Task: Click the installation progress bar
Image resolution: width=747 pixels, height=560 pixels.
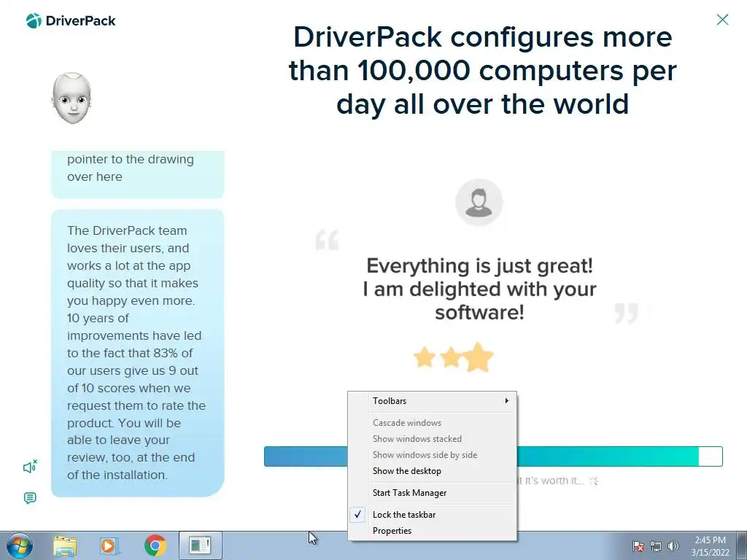Action: [493, 456]
